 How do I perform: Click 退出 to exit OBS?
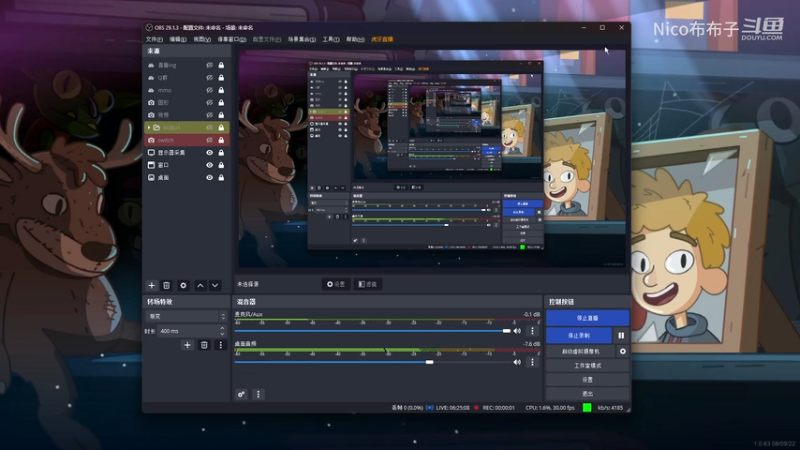(x=587, y=394)
